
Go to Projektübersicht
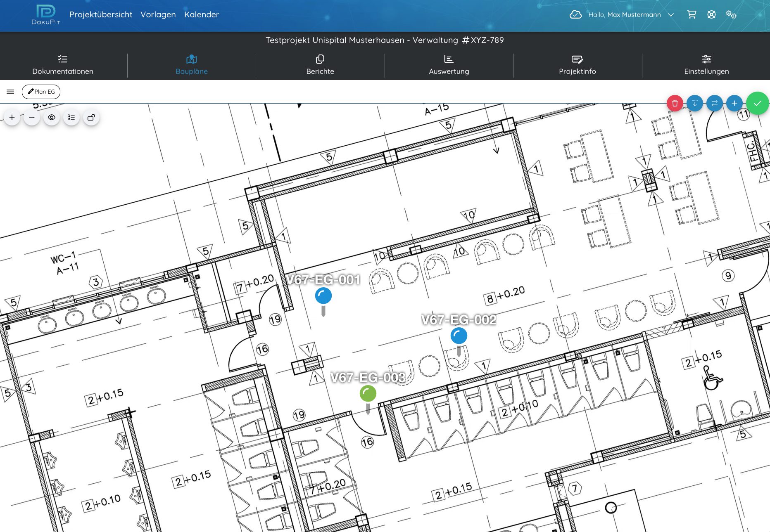pos(101,15)
